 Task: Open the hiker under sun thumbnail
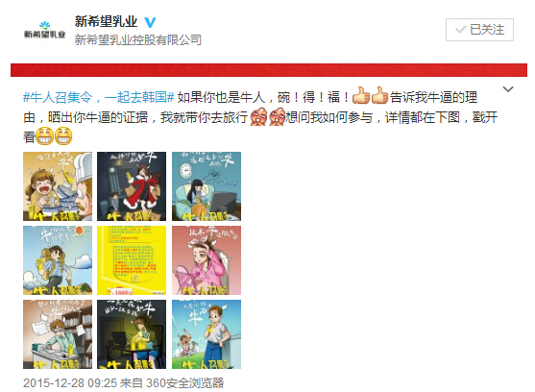(58, 260)
